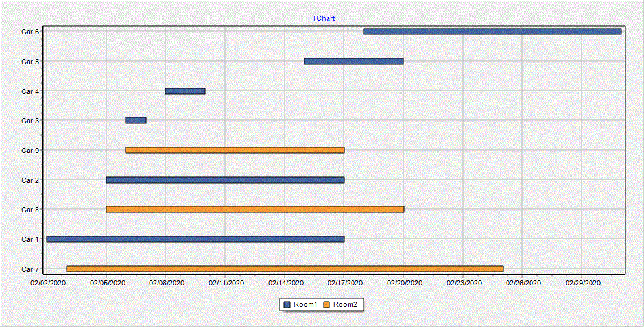Click the Car 6 axis label
Image resolution: width=644 pixels, height=327 pixels.
[x=30, y=32]
